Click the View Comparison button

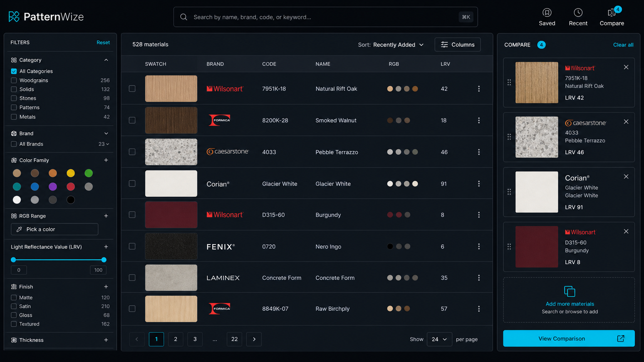569,339
